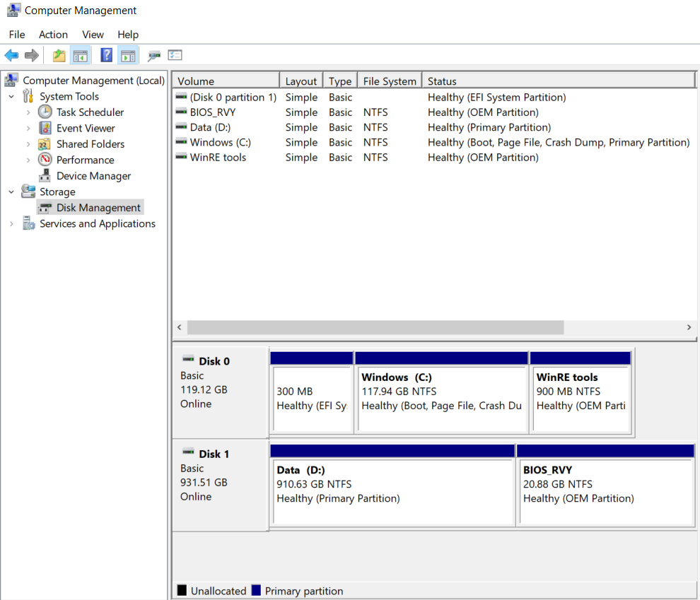Click the '931.51 GB' Disk 1 size text
Image resolution: width=700 pixels, height=600 pixels.
point(204,482)
